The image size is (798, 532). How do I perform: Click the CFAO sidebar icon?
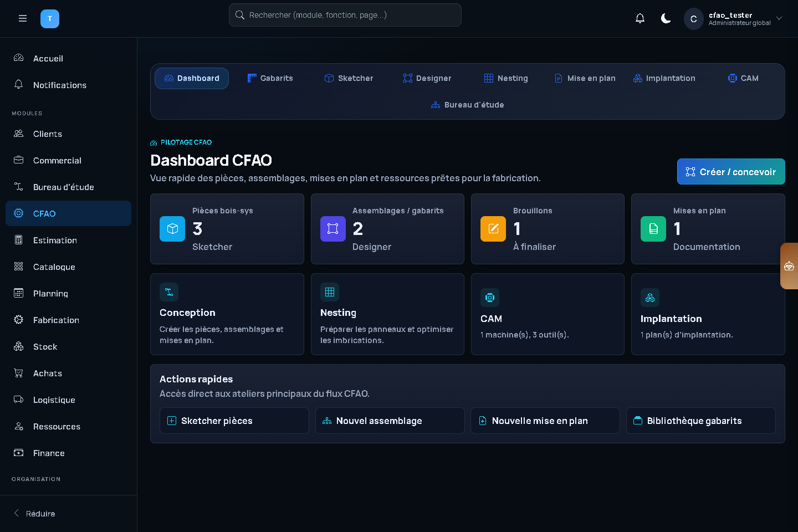pos(19,213)
